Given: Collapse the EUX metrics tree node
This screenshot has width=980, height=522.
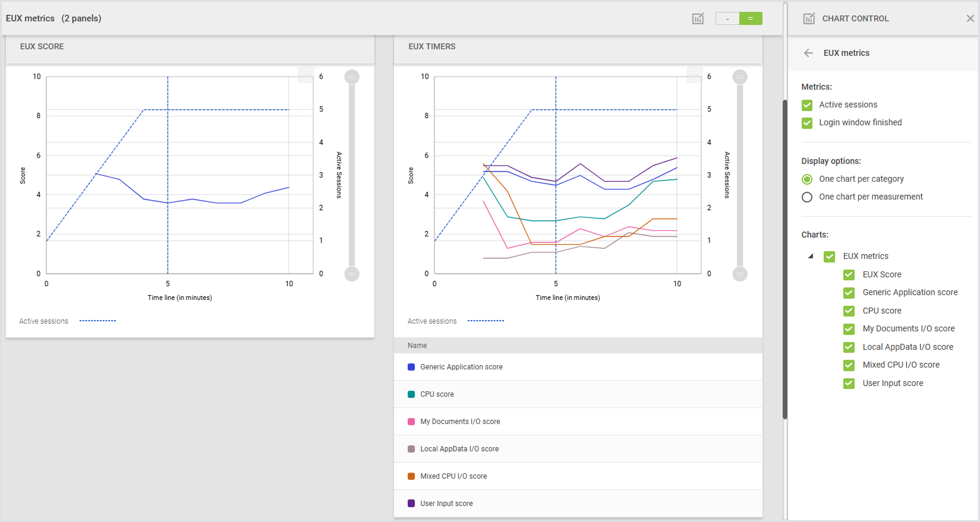Looking at the screenshot, I should [x=811, y=257].
